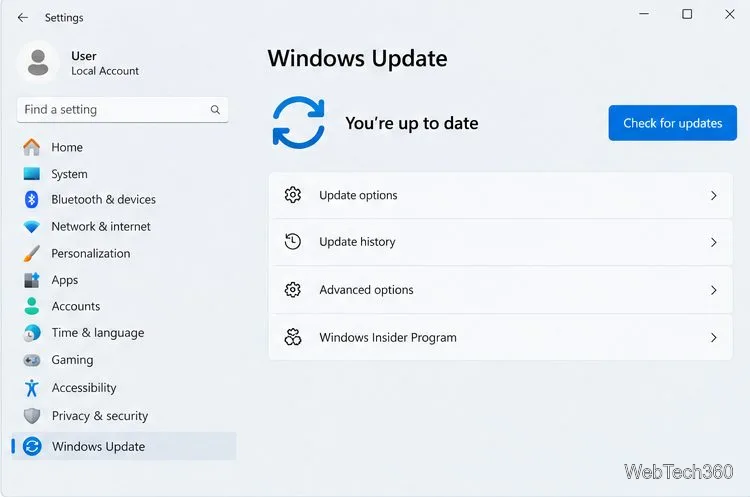750x497 pixels.
Task: Click the Home house icon
Action: pyautogui.click(x=32, y=147)
